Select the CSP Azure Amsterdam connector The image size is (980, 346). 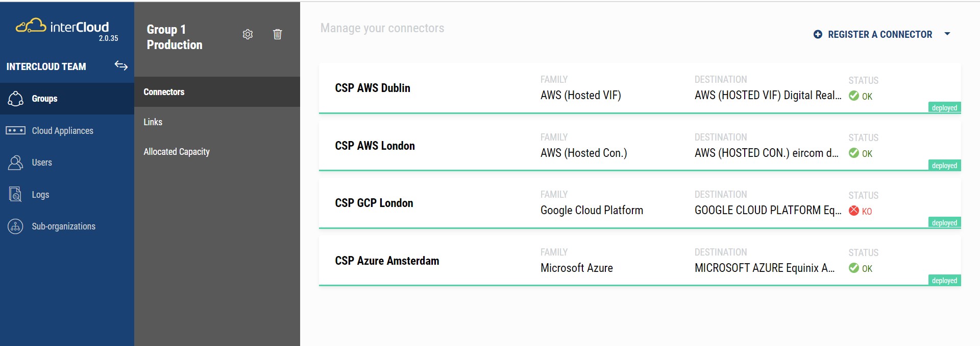click(387, 261)
